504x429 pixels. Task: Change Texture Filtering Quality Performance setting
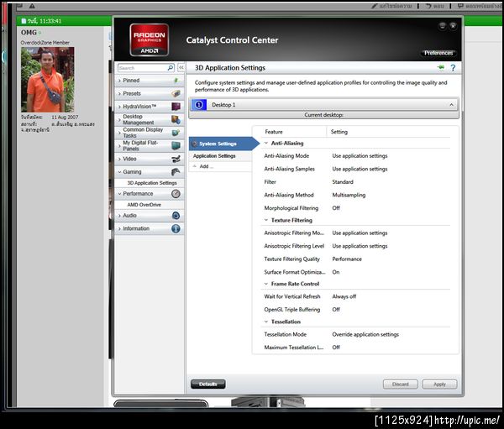point(347,259)
